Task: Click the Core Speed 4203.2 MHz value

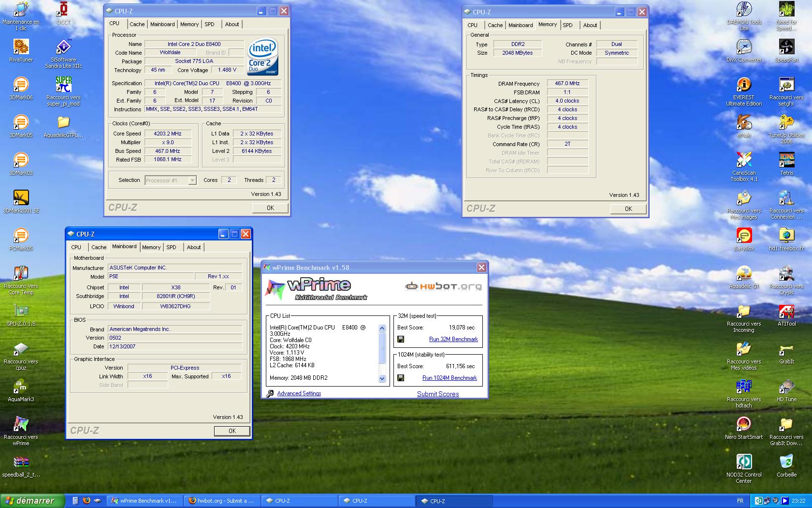Action: pos(168,134)
